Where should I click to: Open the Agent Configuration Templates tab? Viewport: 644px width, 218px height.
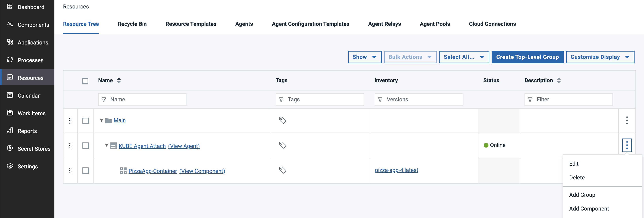310,24
